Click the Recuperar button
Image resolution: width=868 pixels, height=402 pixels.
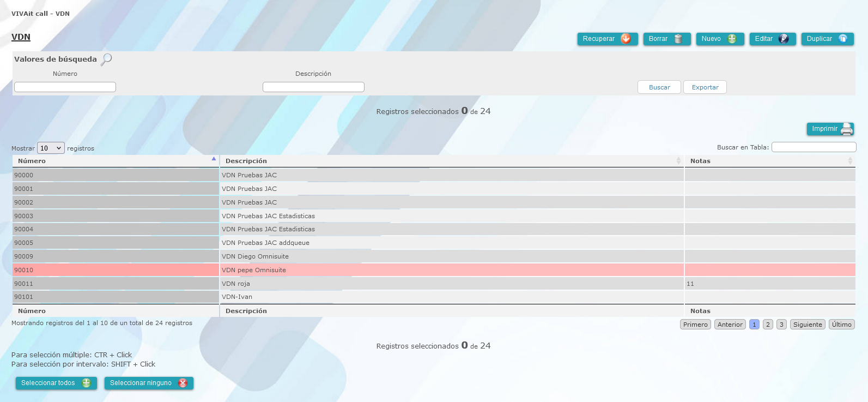point(608,39)
